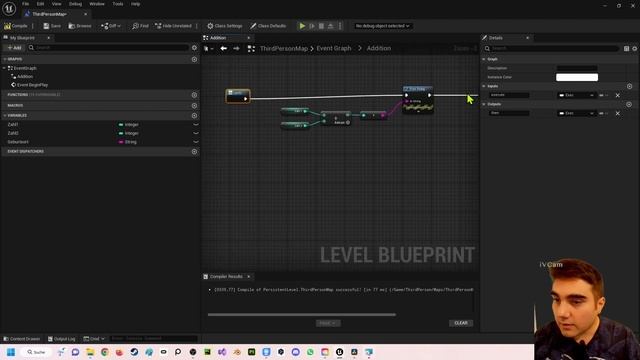Viewport: 640px width, 360px height.
Task: Open the Edit menu
Action: tap(40, 4)
